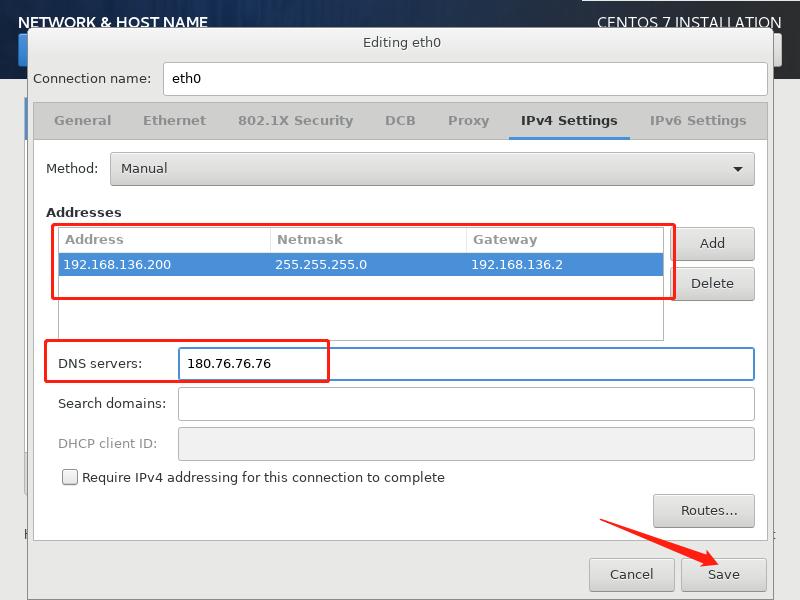
Task: Open the DCB tab
Action: 399,120
